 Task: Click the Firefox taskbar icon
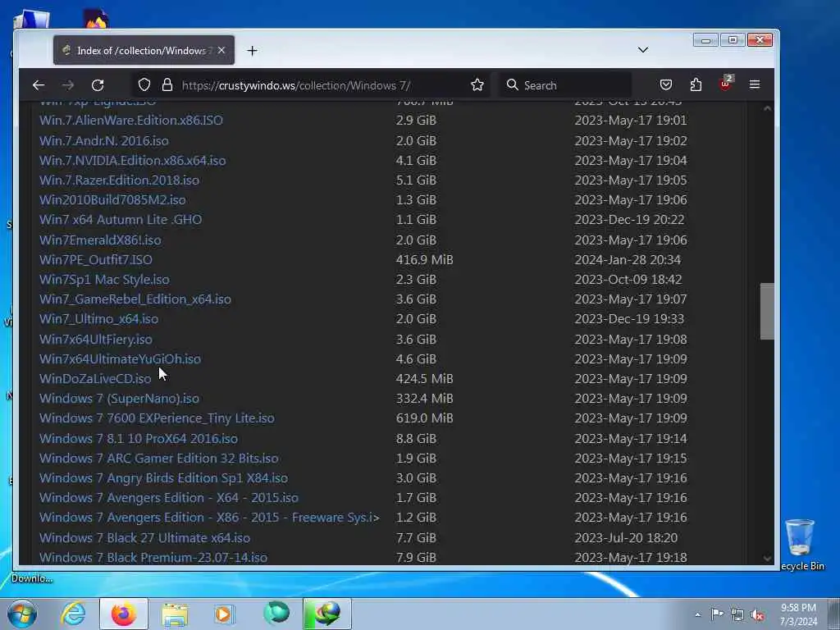pos(124,614)
